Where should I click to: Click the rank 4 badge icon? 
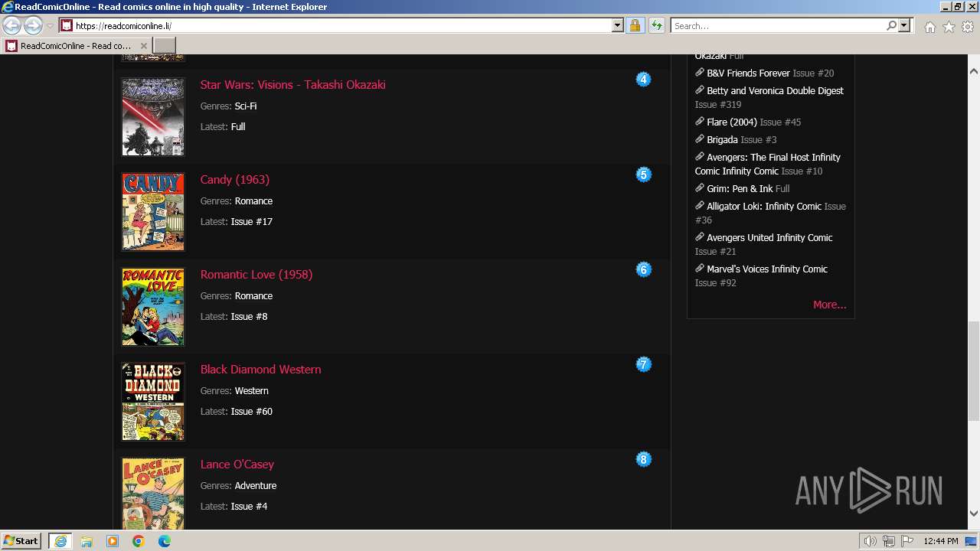pos(643,80)
